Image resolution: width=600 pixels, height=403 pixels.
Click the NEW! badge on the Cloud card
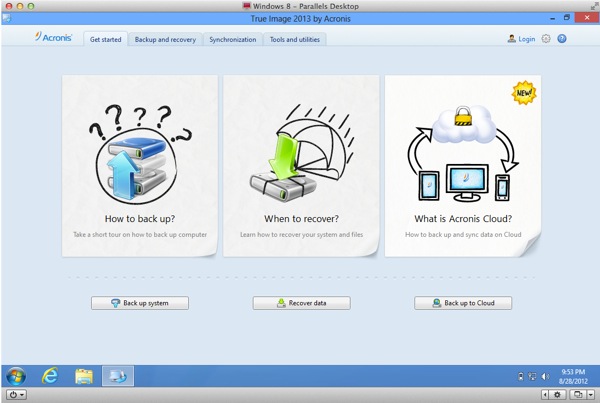(x=524, y=93)
